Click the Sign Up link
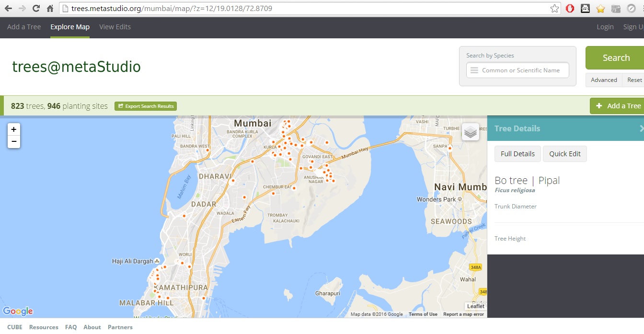Screen dimensions: 644x334 [x=633, y=27]
